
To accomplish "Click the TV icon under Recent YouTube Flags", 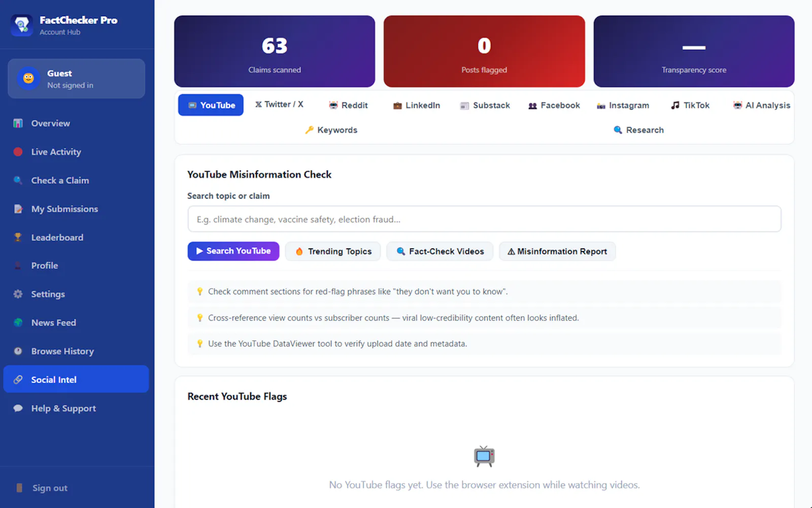I will click(484, 456).
